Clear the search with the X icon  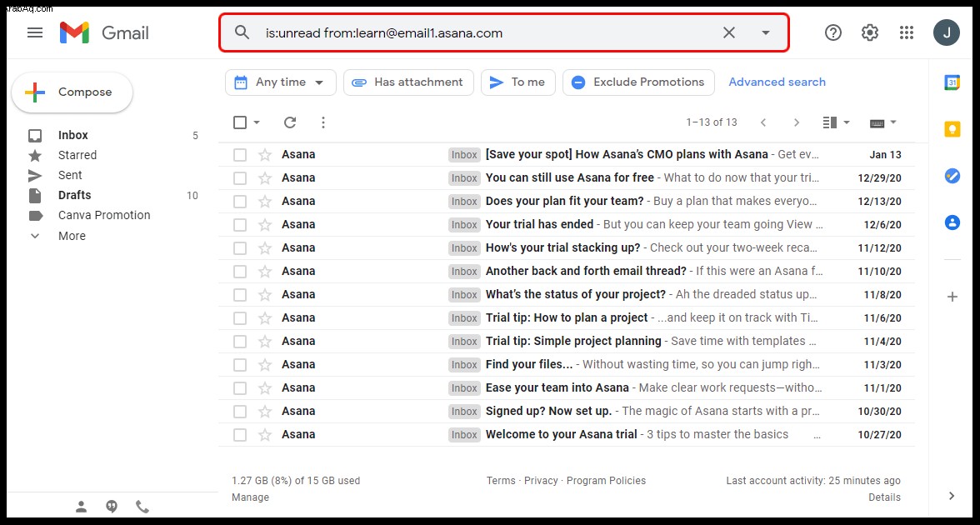point(728,32)
